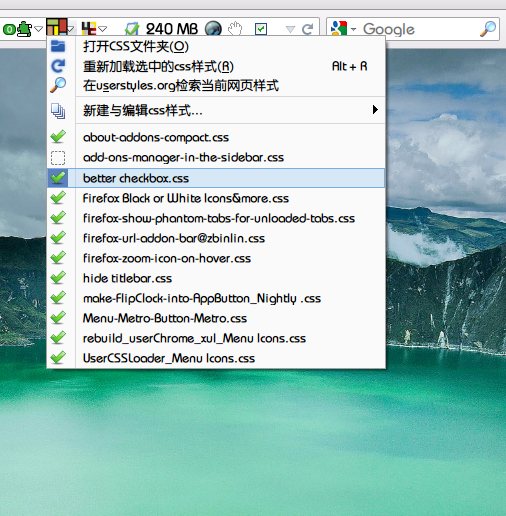Click the blue folder icon in menu

tap(58, 46)
